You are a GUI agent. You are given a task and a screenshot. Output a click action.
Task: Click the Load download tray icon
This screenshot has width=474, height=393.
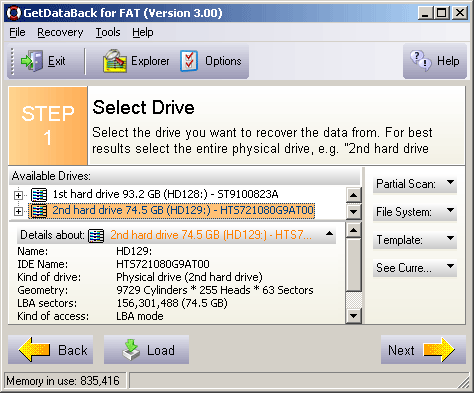point(131,349)
